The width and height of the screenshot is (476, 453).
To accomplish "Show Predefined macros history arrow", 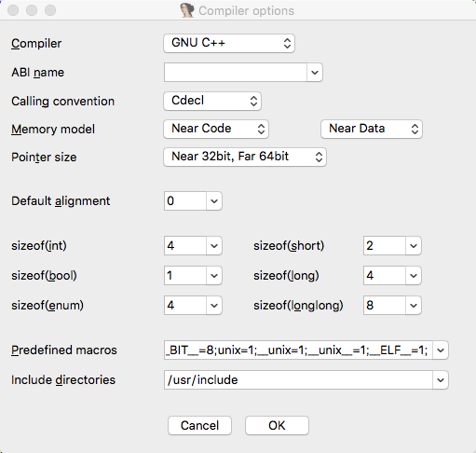I will [x=441, y=350].
